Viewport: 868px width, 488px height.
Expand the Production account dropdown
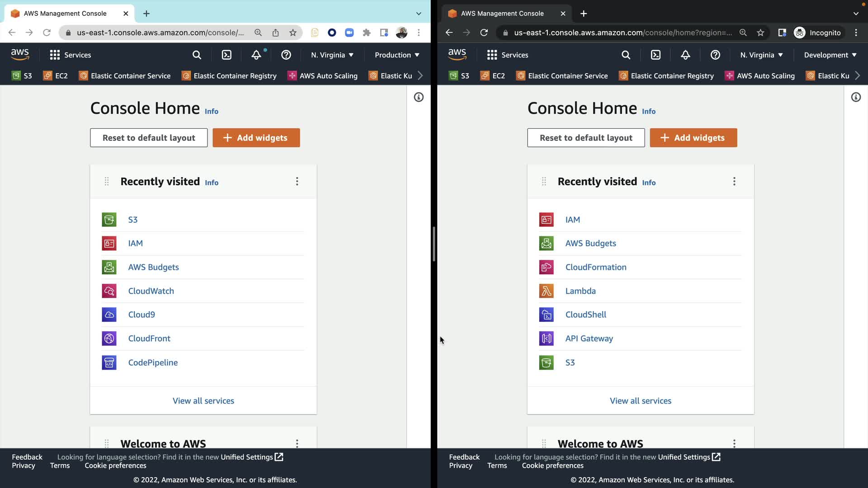(x=397, y=55)
